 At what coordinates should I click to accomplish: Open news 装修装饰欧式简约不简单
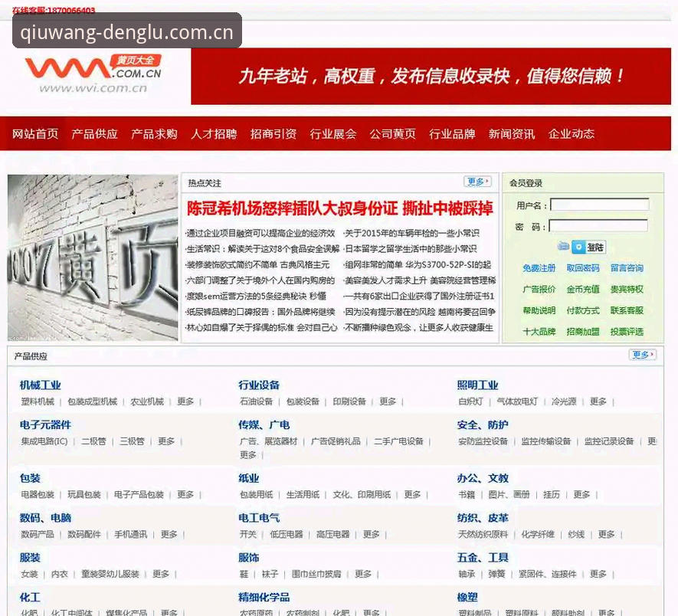tap(258, 265)
